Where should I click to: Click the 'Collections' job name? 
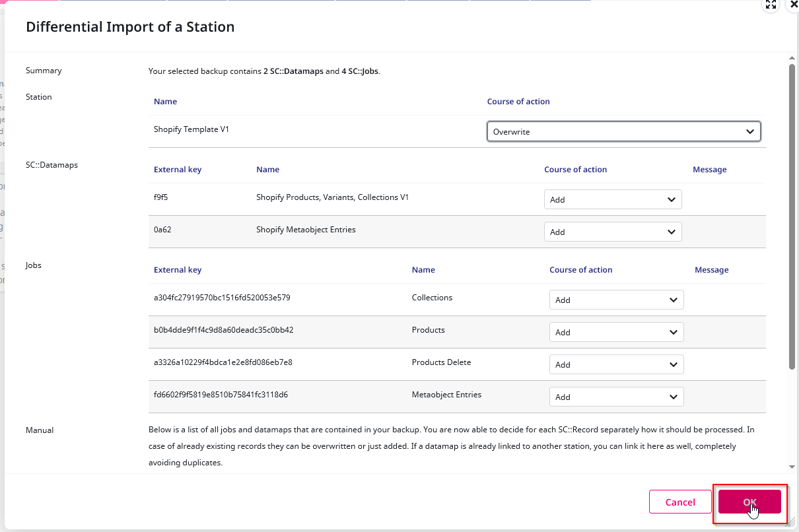432,298
